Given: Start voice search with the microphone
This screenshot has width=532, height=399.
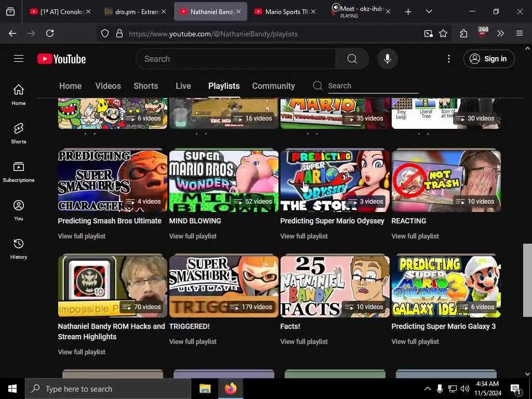Looking at the screenshot, I should tap(388, 59).
